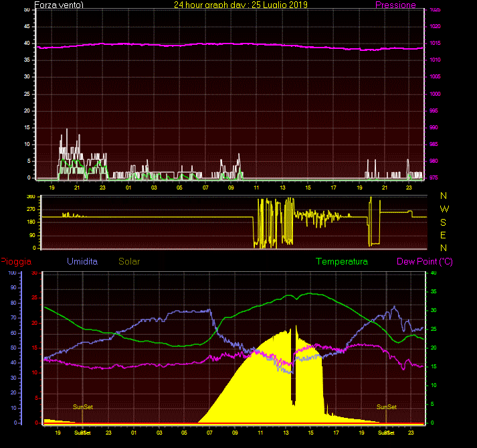Screen dimensions: 477x448
Task: Click the 50 value on wind speed axis
Action: 26,9
